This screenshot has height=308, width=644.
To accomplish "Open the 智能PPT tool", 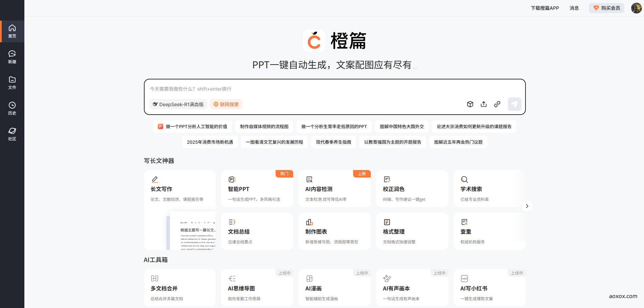I will 257,188.
